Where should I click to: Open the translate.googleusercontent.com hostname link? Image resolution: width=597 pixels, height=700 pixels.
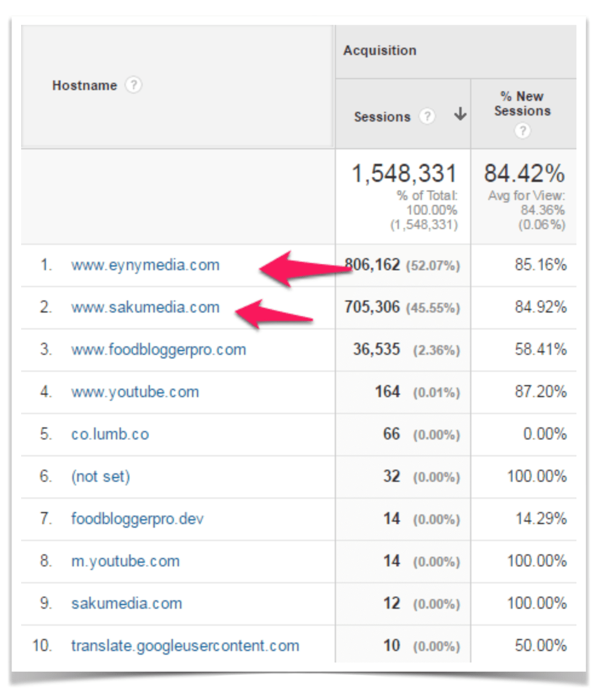pyautogui.click(x=185, y=646)
